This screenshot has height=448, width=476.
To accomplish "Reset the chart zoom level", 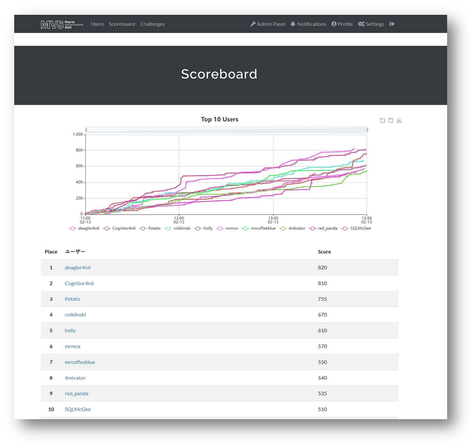I will (390, 120).
